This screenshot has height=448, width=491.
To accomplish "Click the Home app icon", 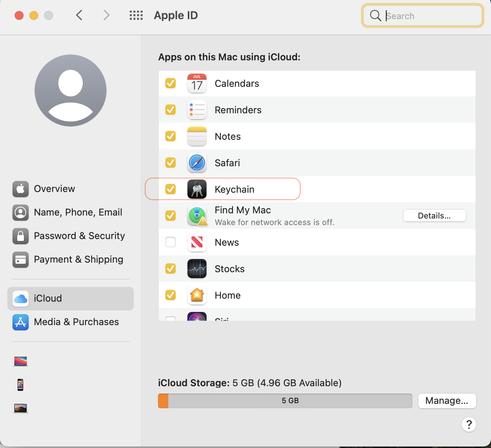I will point(197,295).
